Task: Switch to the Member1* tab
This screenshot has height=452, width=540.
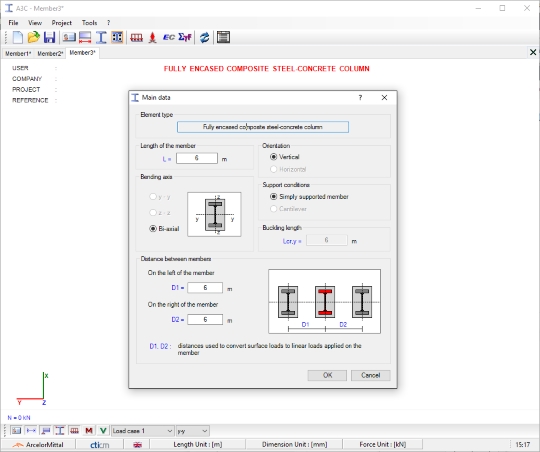Action: pyautogui.click(x=18, y=53)
